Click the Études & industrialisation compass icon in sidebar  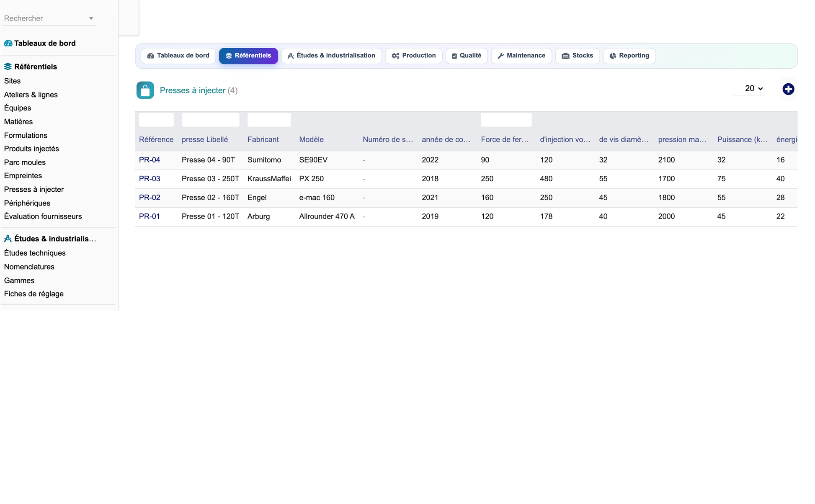click(x=8, y=239)
